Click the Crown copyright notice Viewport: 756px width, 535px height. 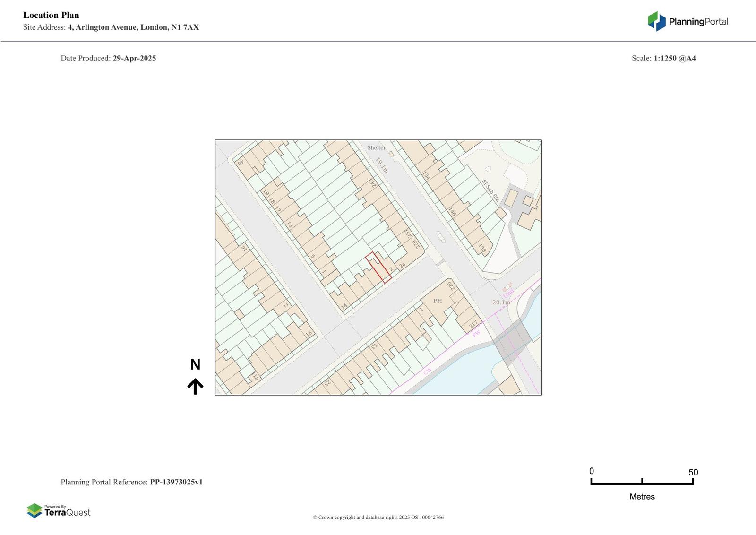click(x=378, y=517)
